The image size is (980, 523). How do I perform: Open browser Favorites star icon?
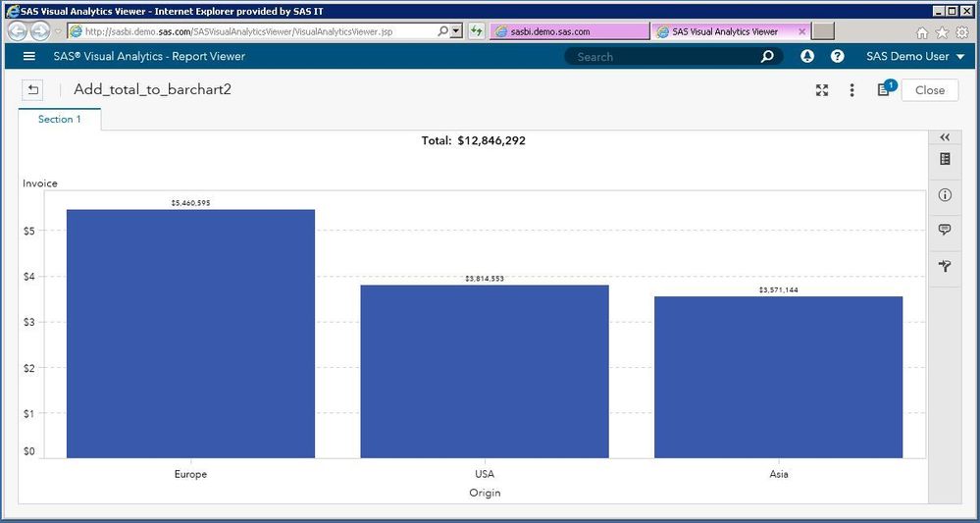[942, 31]
